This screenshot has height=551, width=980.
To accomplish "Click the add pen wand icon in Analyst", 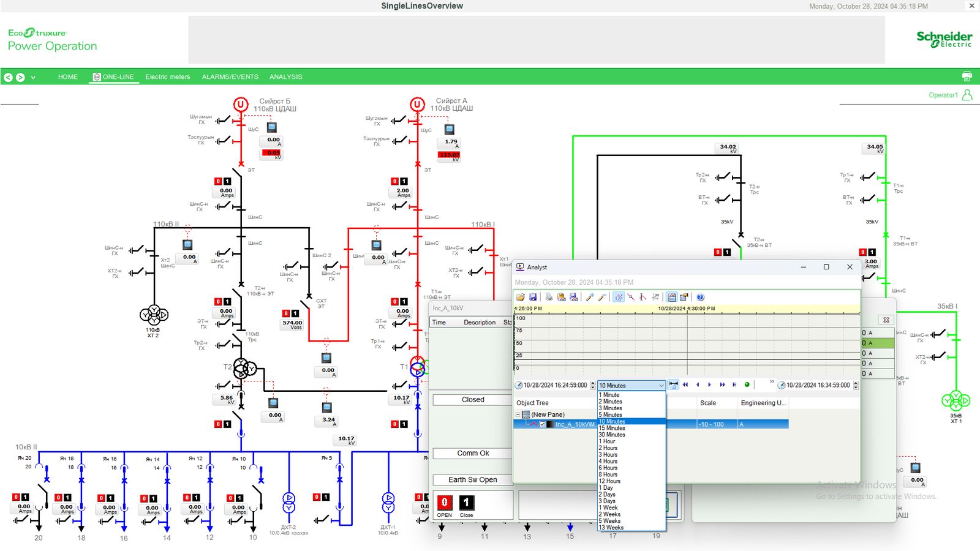I will click(x=590, y=297).
